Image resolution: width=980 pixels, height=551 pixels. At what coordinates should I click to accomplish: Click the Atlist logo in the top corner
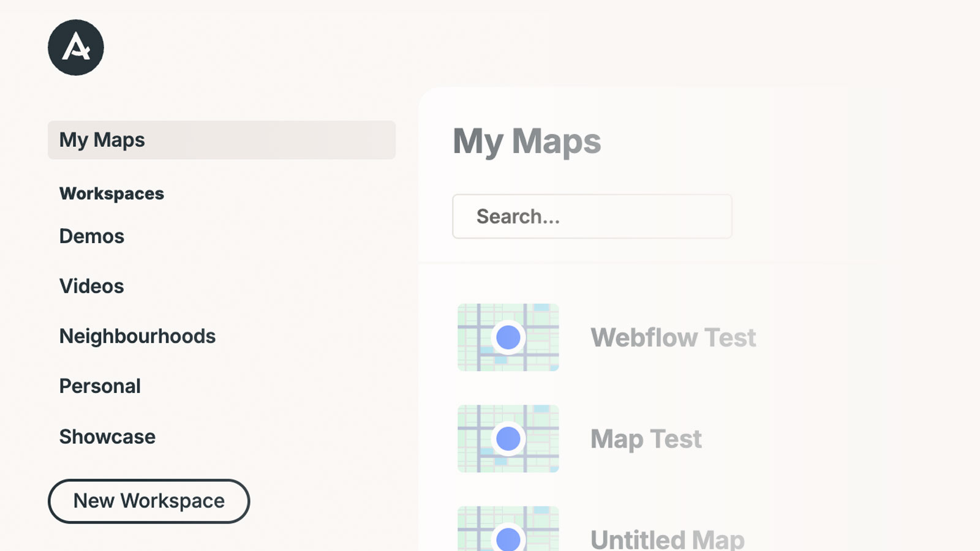point(75,47)
